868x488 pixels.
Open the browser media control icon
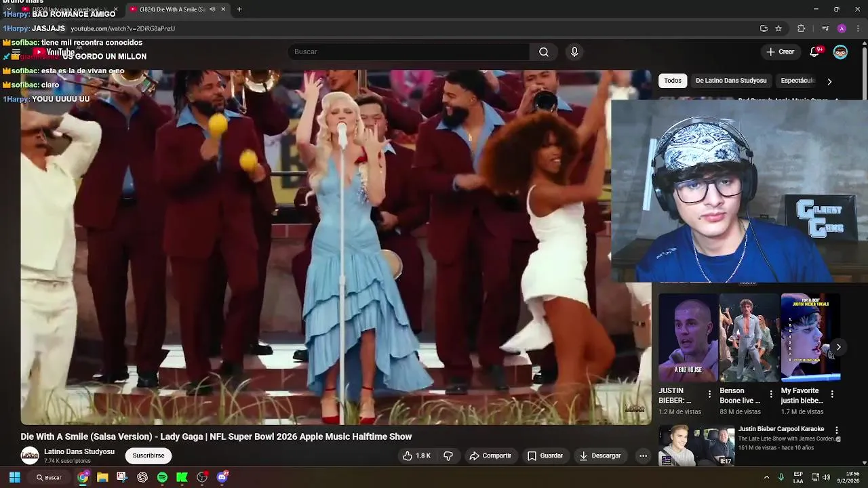click(825, 28)
